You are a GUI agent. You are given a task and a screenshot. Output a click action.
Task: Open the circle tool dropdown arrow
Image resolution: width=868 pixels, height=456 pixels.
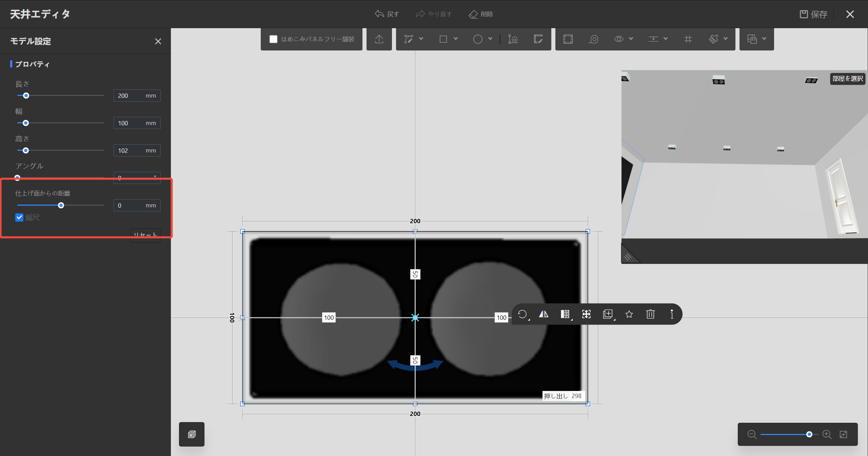tap(490, 39)
